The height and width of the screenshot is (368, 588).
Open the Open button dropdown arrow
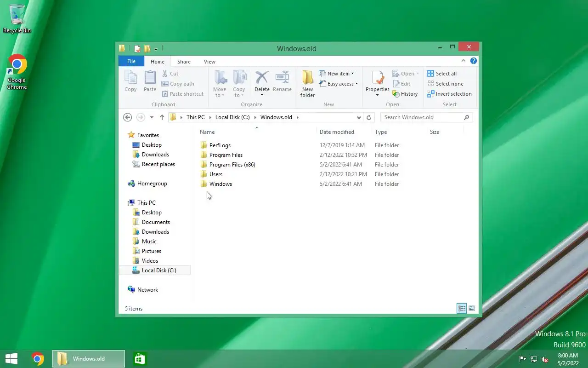(x=418, y=74)
